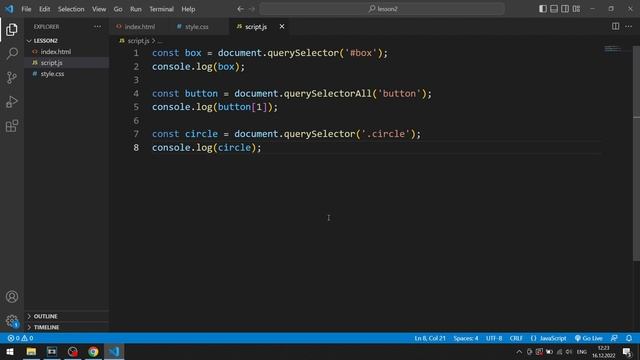640x360 pixels.
Task: Click the VS Code taskbar icon
Action: click(114, 351)
